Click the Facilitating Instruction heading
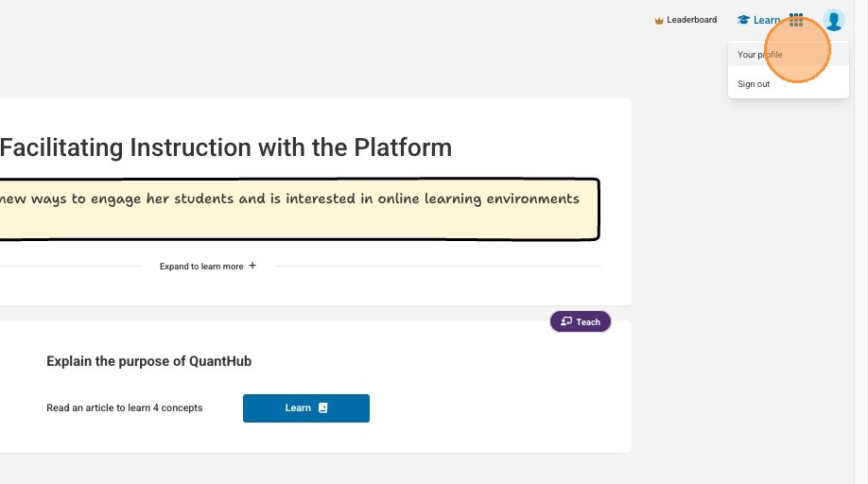This screenshot has height=484, width=868. 226,147
